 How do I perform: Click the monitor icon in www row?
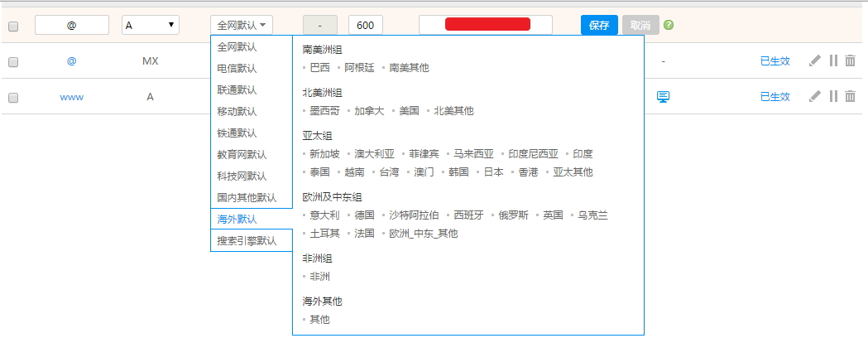click(x=663, y=97)
